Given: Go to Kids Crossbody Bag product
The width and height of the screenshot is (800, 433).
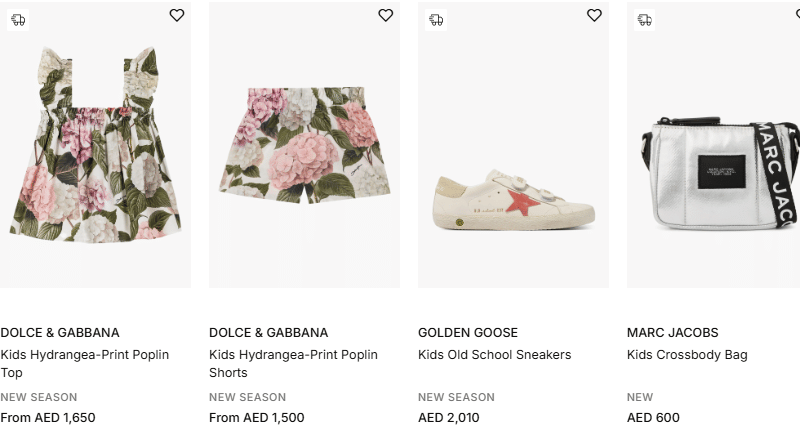Looking at the screenshot, I should point(687,355).
